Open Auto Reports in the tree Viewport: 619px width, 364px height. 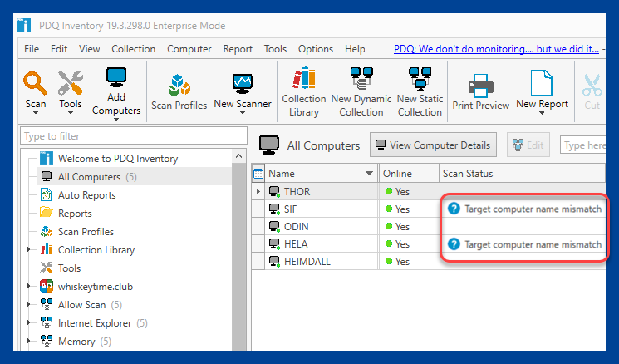(87, 195)
